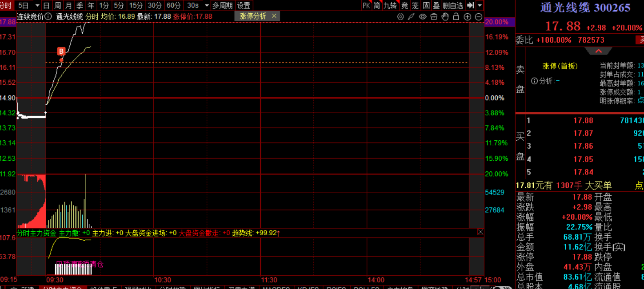
Task: Select the 60分 period tab
Action: point(173,5)
